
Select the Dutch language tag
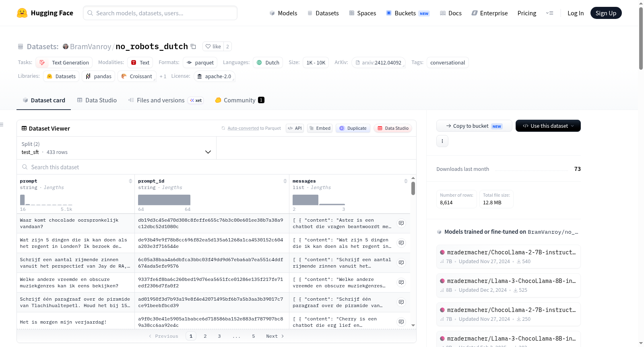pyautogui.click(x=268, y=62)
